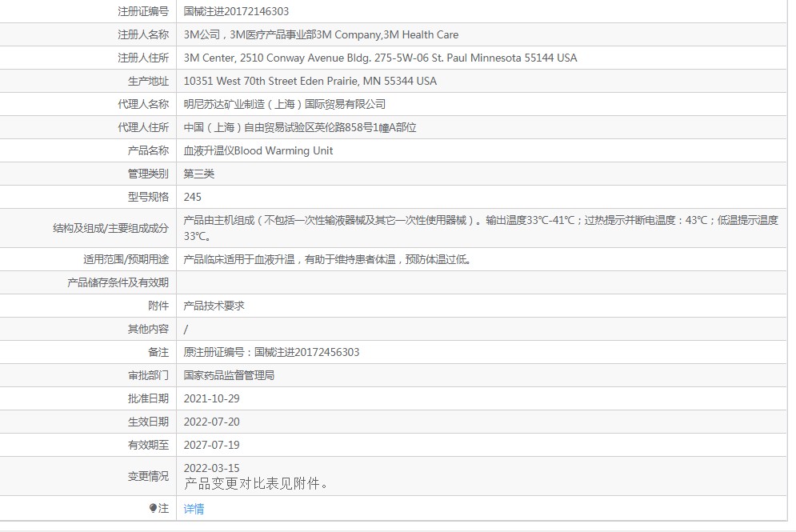Click intended use text 产品临床适用于血液升温

pos(327,259)
